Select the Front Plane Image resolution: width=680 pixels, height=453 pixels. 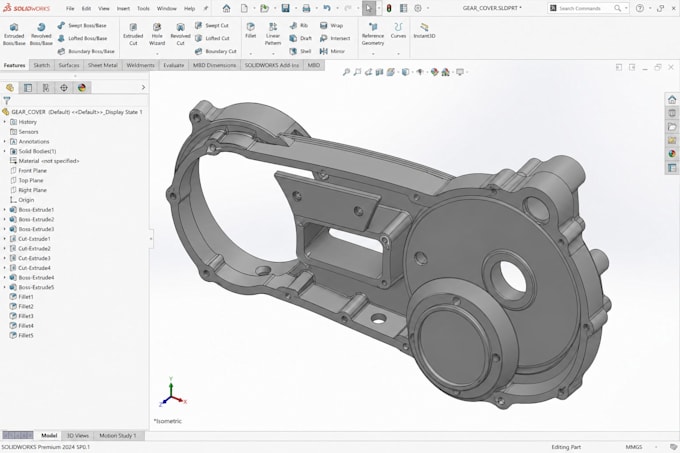click(x=28, y=171)
